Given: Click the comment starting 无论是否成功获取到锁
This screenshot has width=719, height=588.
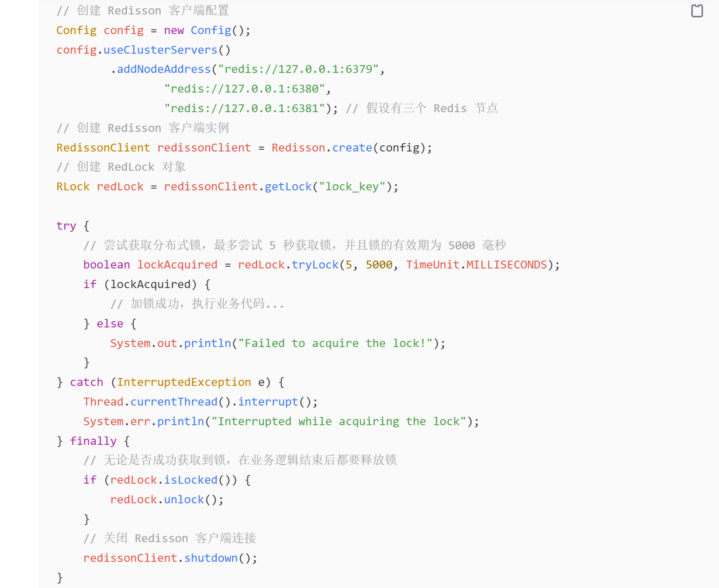Looking at the screenshot, I should click(240, 460).
